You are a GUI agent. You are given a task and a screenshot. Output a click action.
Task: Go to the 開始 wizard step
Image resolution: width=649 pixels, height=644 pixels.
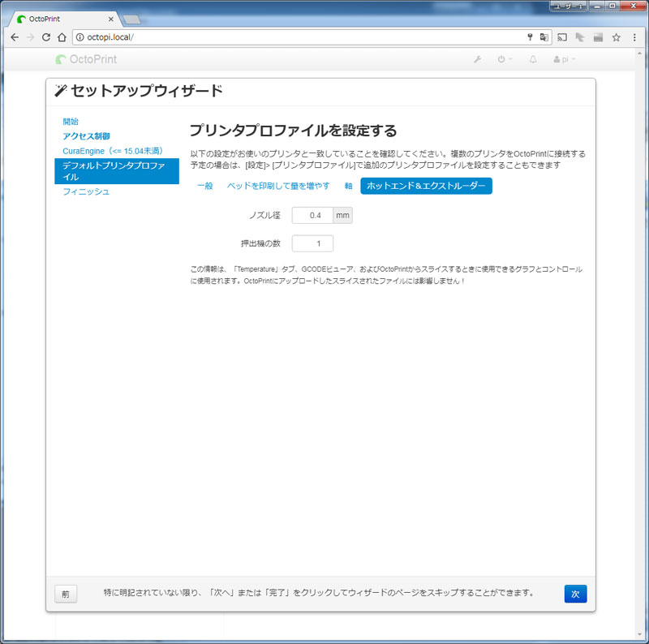click(71, 122)
